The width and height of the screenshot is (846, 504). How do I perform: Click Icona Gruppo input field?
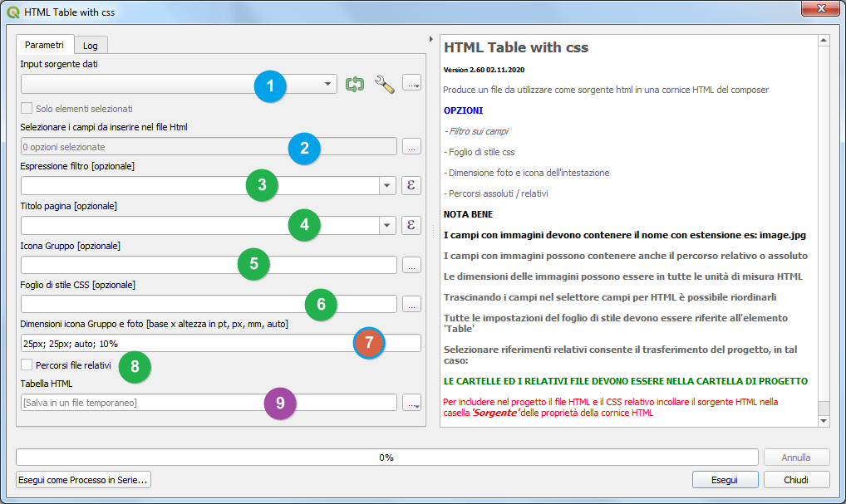[x=209, y=265]
